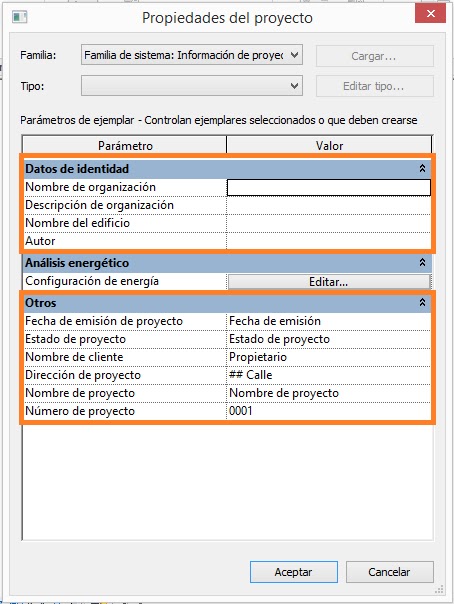Click the Valor column header
The height and width of the screenshot is (604, 454).
pyautogui.click(x=329, y=145)
